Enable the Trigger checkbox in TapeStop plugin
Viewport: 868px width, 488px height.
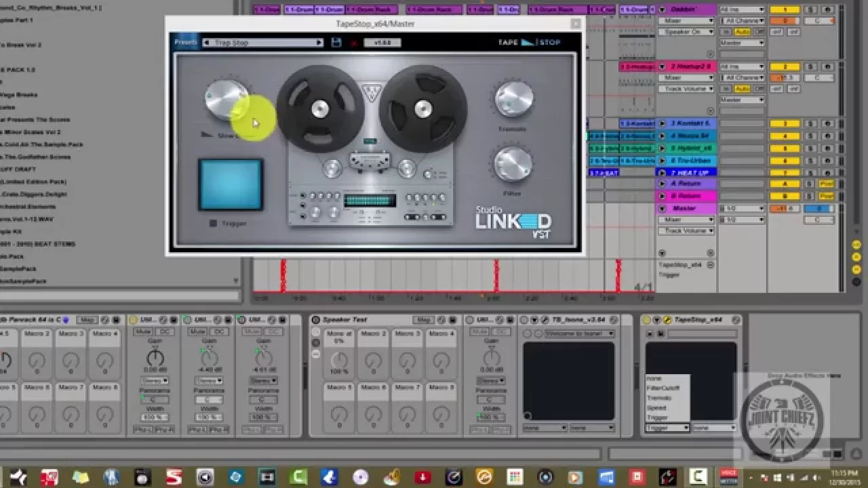(x=213, y=223)
